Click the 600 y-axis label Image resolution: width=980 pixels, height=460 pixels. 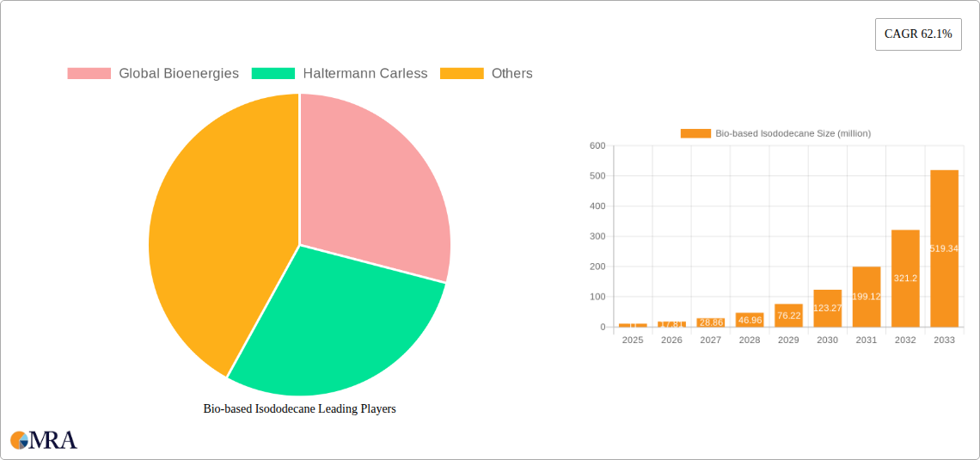597,145
